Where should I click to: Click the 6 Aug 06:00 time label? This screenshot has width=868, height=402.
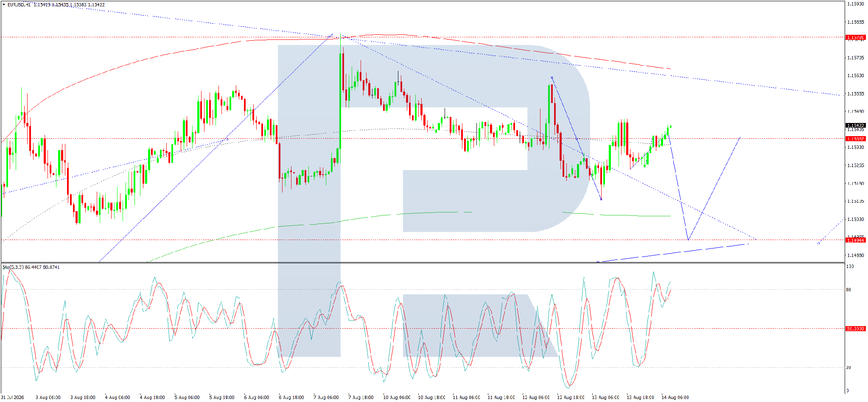point(257,397)
